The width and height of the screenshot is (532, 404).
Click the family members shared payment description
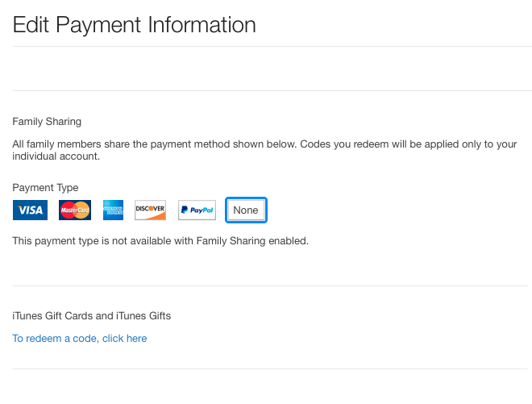(264, 150)
